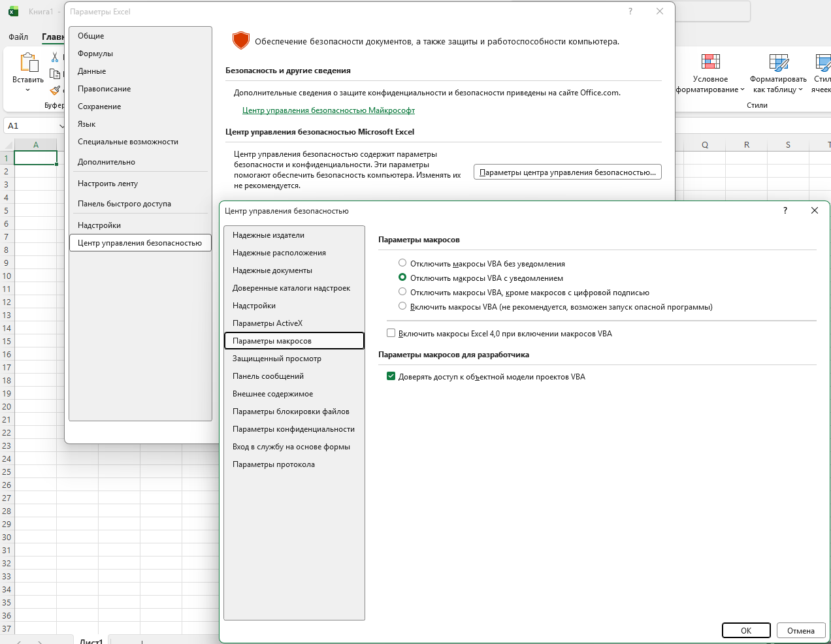Open the Вставить dropdown arrow
This screenshot has height=644, width=831.
tap(27, 90)
